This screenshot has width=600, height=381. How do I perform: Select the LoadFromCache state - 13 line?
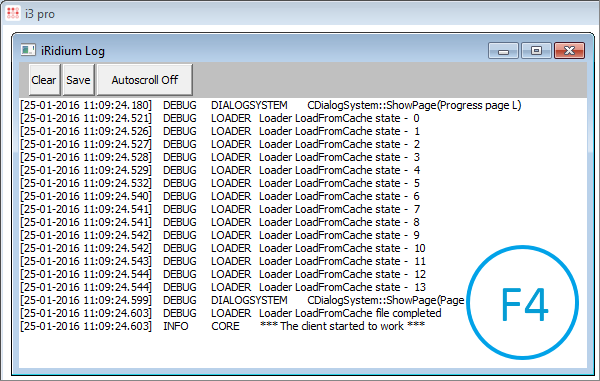click(x=223, y=287)
